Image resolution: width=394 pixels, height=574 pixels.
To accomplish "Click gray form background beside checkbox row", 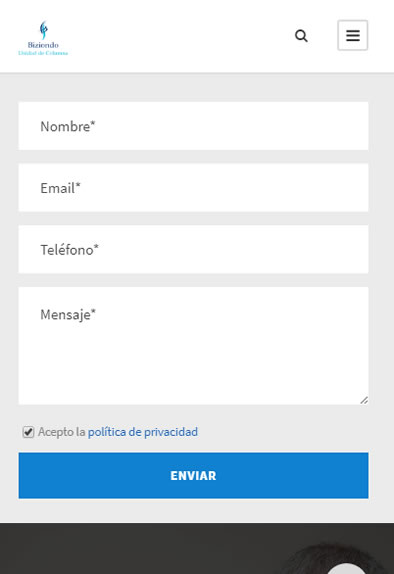I will 284,432.
